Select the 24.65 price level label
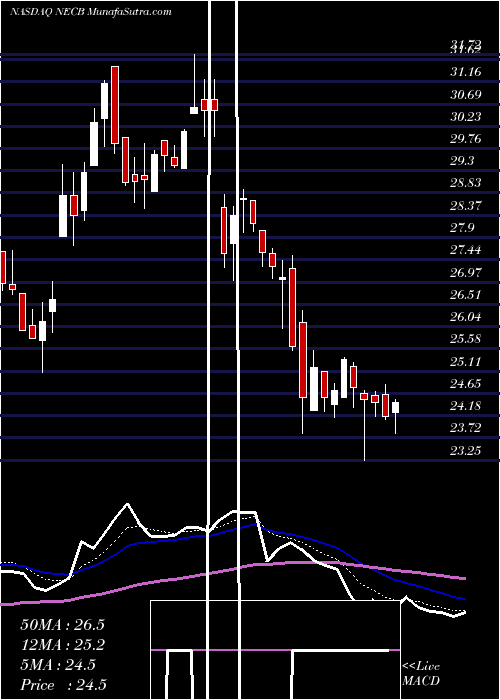 (466, 383)
